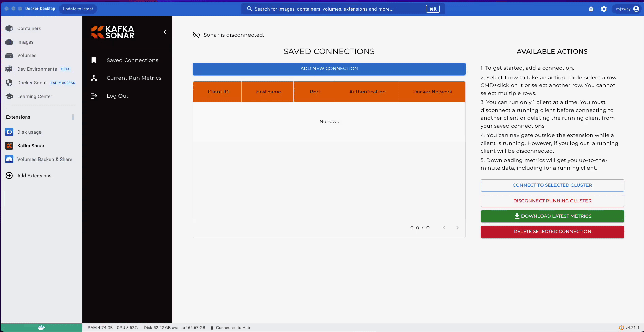644x332 pixels.
Task: Click the Kafka Sonar logo
Action: (x=113, y=32)
